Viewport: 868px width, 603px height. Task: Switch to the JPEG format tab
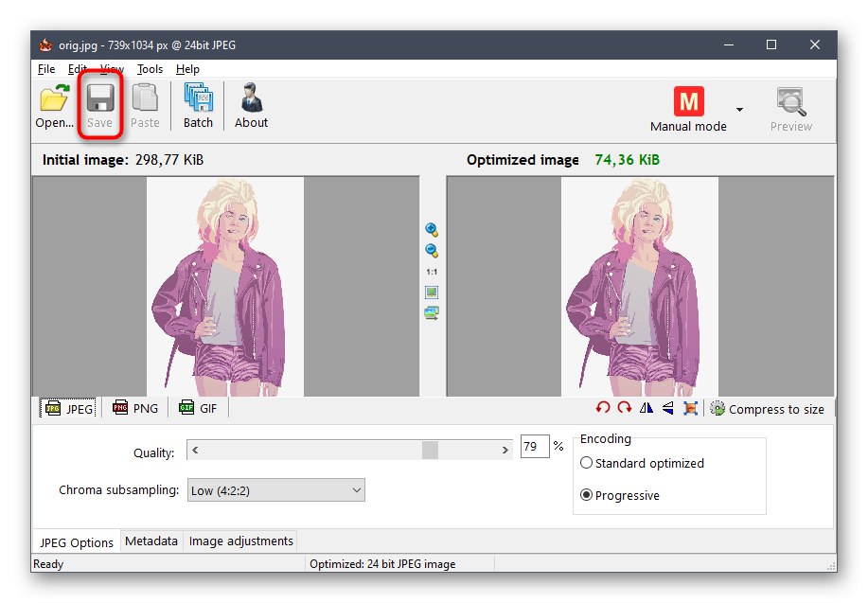click(x=69, y=409)
